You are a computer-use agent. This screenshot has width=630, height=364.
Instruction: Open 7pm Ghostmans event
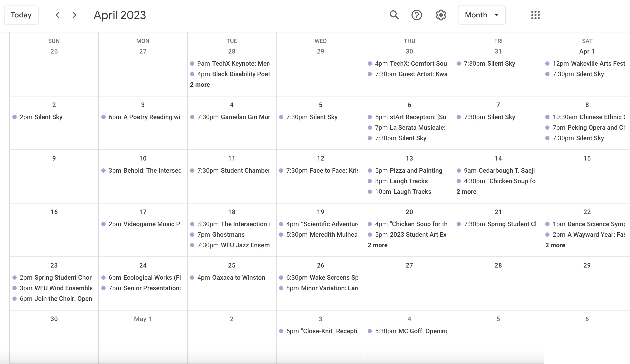[x=217, y=235]
